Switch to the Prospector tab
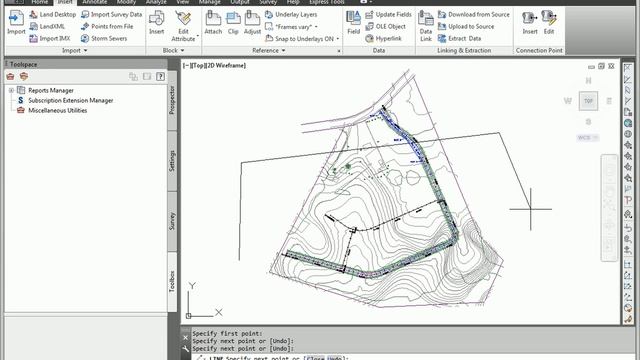Image resolution: width=640 pixels, height=360 pixels. [x=172, y=100]
